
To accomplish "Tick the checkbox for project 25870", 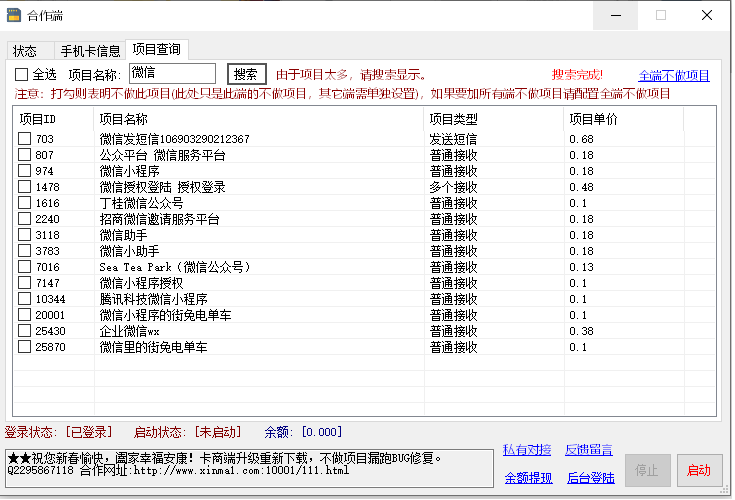I will pos(24,347).
